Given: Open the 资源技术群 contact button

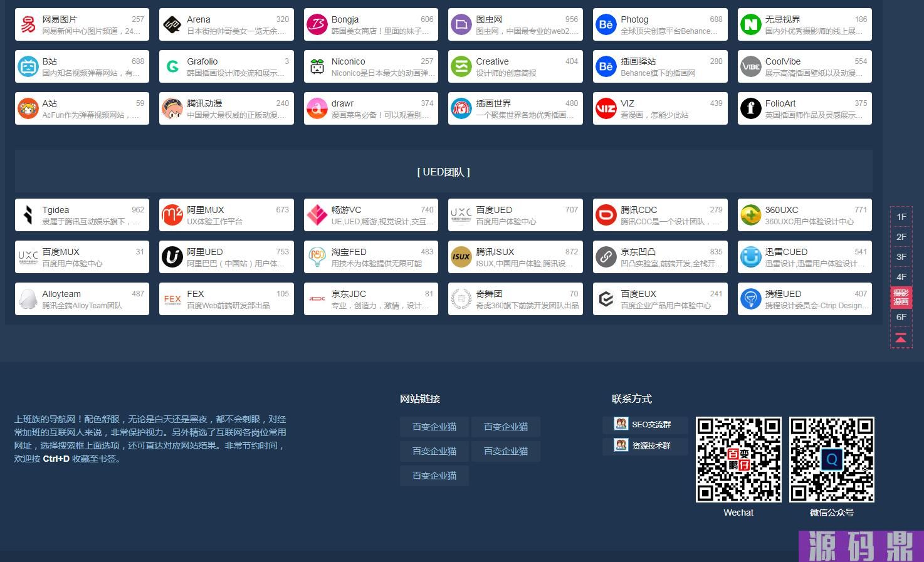Looking at the screenshot, I should click(645, 446).
